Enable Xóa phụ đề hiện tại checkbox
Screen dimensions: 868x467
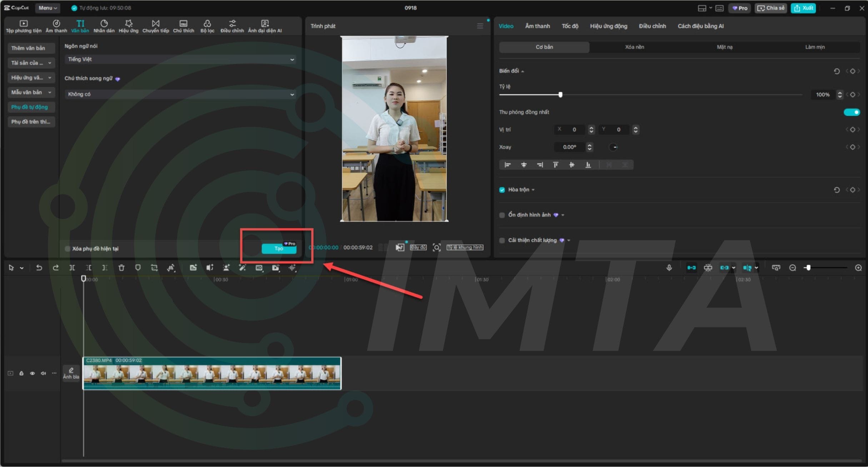[x=68, y=249]
